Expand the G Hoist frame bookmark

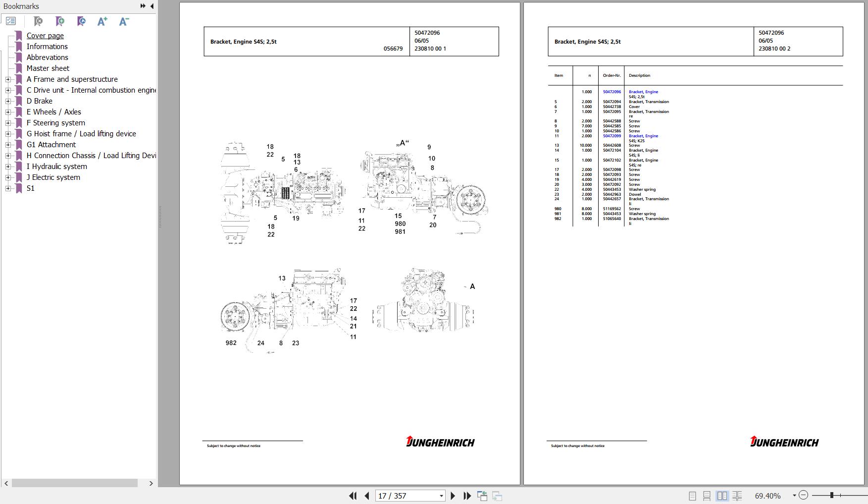8,134
